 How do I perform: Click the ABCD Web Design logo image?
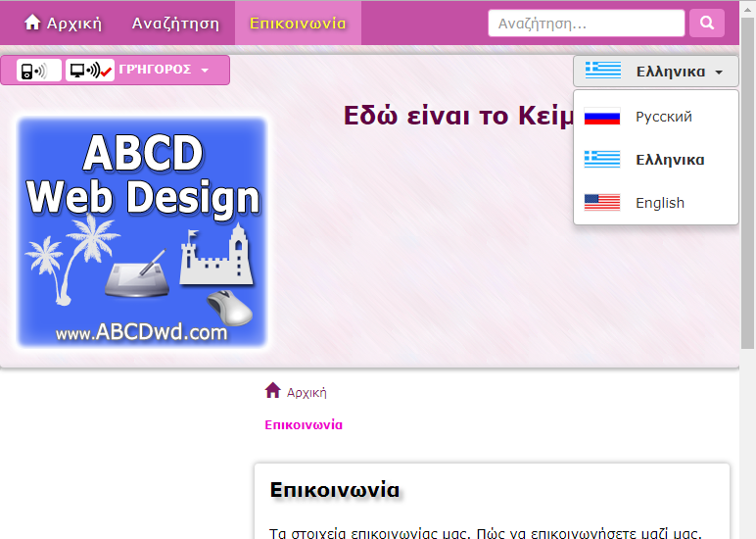point(142,232)
